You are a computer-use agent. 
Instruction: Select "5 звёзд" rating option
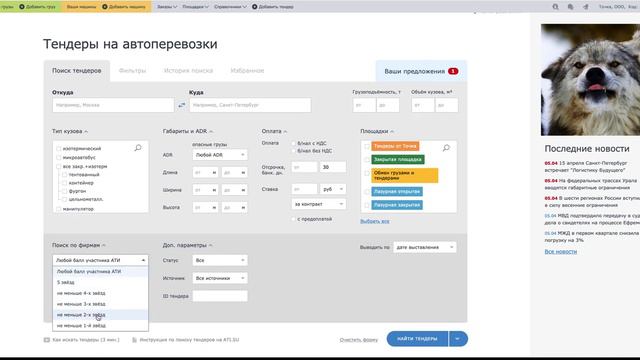100,282
